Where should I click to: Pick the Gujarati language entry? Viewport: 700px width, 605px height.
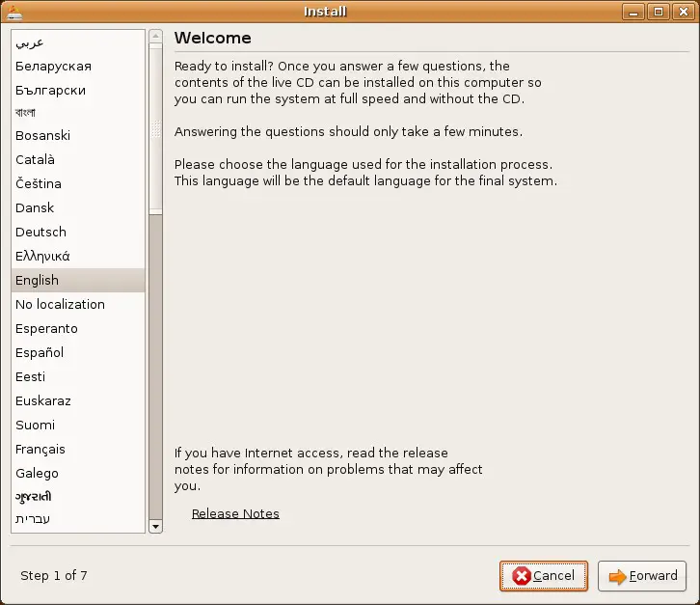click(x=78, y=496)
